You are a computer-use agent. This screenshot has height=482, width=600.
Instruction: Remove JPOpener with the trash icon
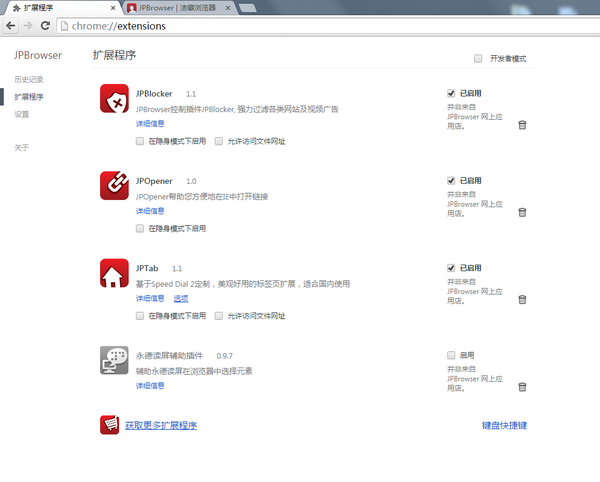pos(522,212)
